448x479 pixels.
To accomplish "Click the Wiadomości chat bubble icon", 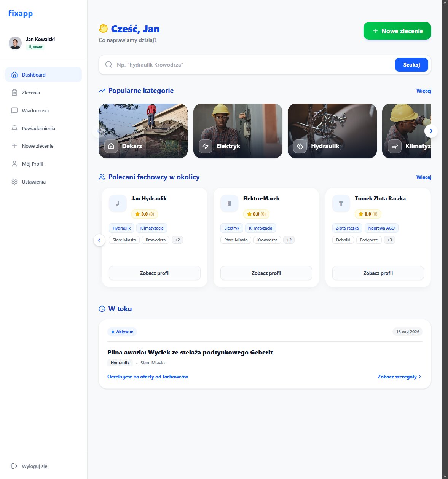I will pos(14,110).
